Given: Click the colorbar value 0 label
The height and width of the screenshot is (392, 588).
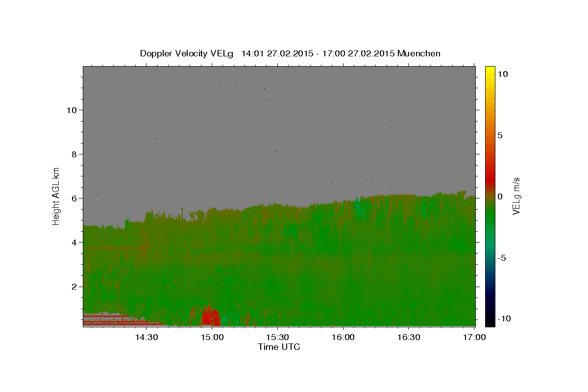Looking at the screenshot, I should tap(500, 196).
